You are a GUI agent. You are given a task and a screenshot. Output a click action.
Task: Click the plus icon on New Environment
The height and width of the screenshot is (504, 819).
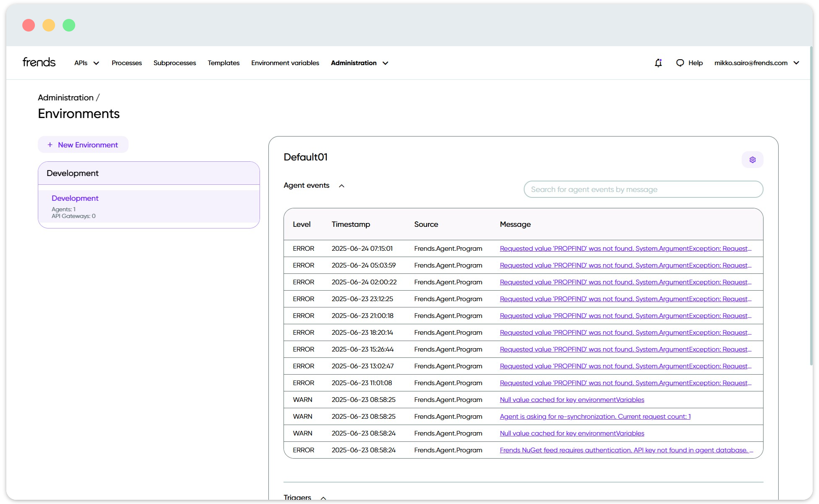(x=50, y=144)
